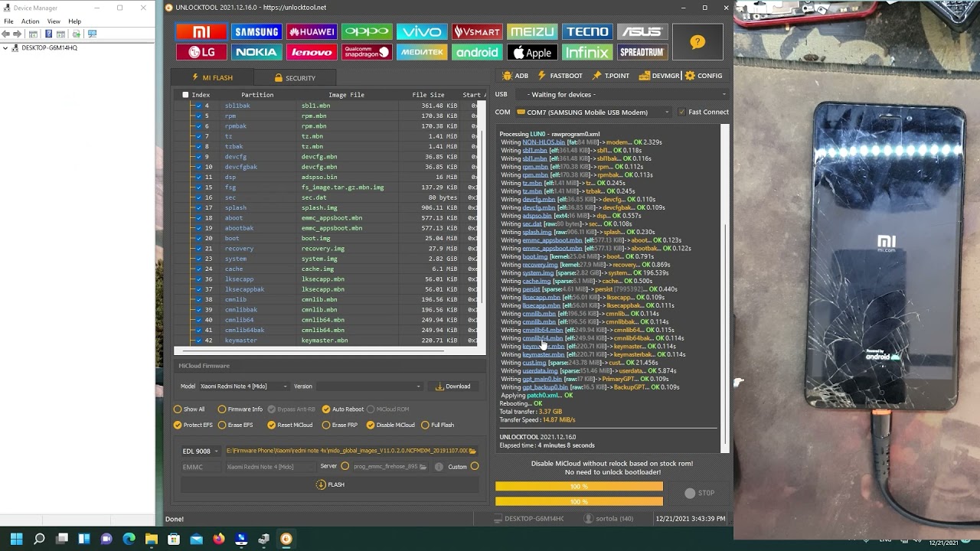Viewport: 980px width, 551px height.
Task: Open the Model dropdown for Xiaomi Redmi Note 4
Action: (243, 386)
